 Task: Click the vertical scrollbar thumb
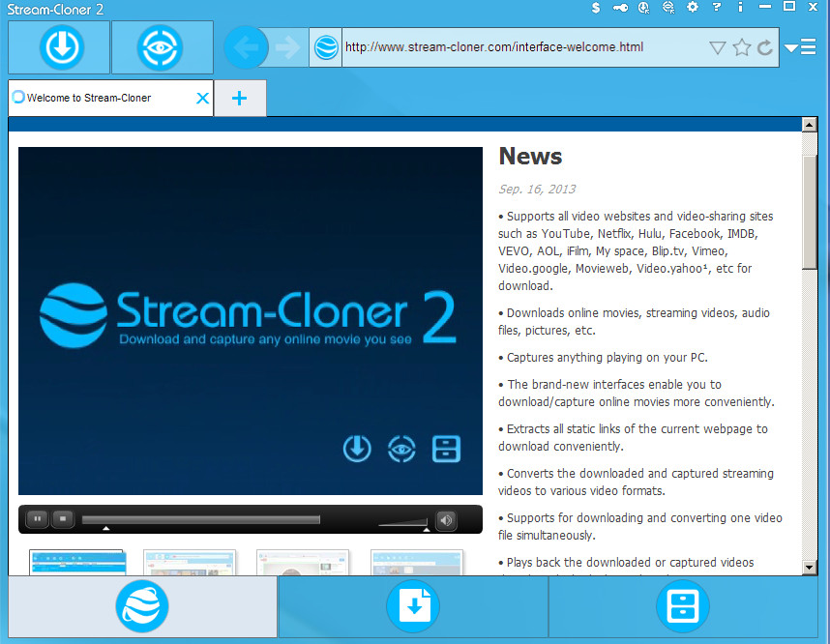pos(810,212)
